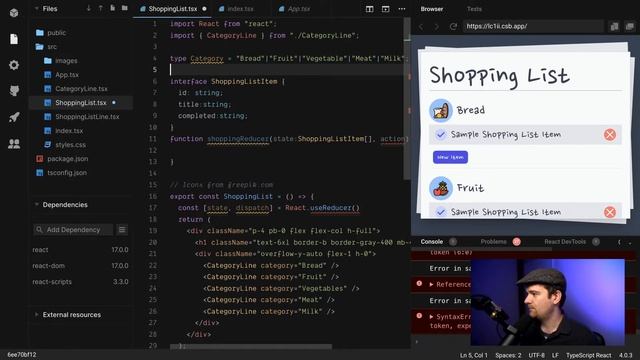Select the Tests tab
Screen dimensions: 640x360
coord(474,9)
